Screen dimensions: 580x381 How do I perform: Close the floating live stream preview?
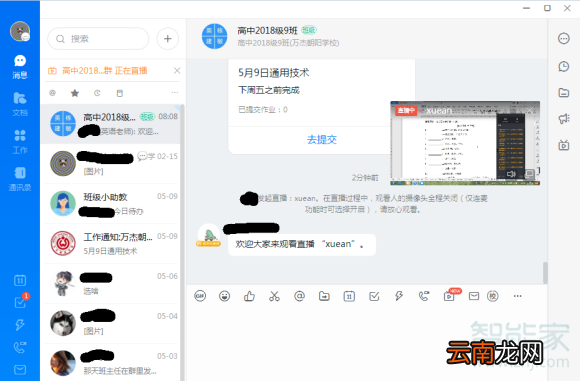point(530,111)
